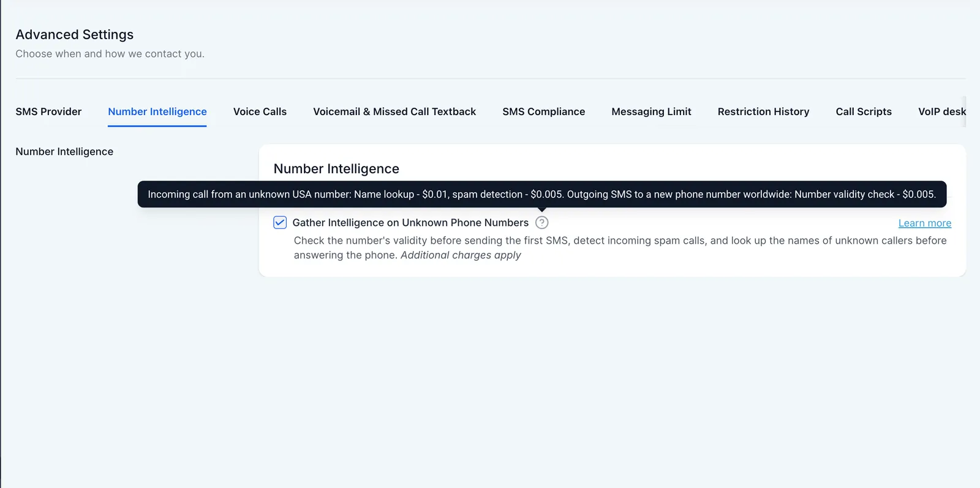Open the Voice Calls tab
Screen dimensions: 980x488
pyautogui.click(x=260, y=111)
